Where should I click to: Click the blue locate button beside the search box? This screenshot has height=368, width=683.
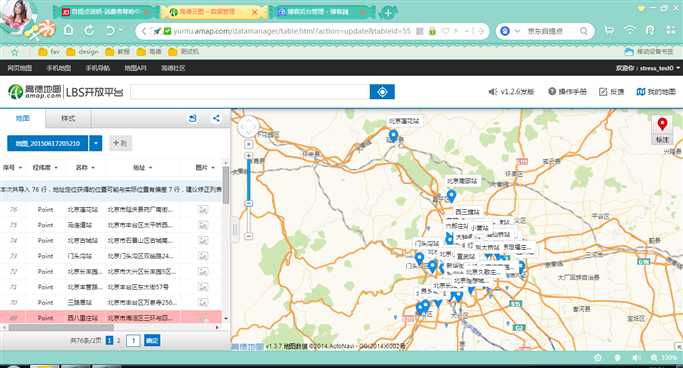382,92
